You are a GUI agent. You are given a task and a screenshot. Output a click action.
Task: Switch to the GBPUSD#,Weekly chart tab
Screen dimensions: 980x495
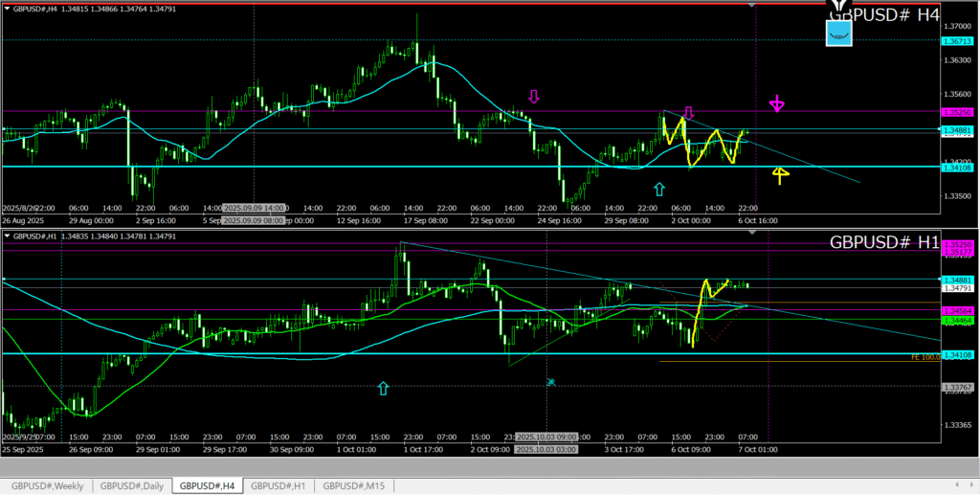click(47, 485)
